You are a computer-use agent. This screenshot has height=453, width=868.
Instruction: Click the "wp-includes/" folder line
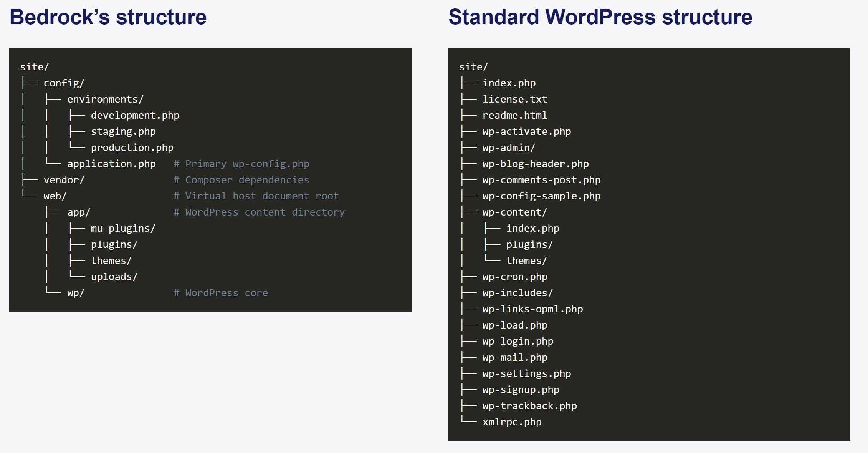pos(518,293)
